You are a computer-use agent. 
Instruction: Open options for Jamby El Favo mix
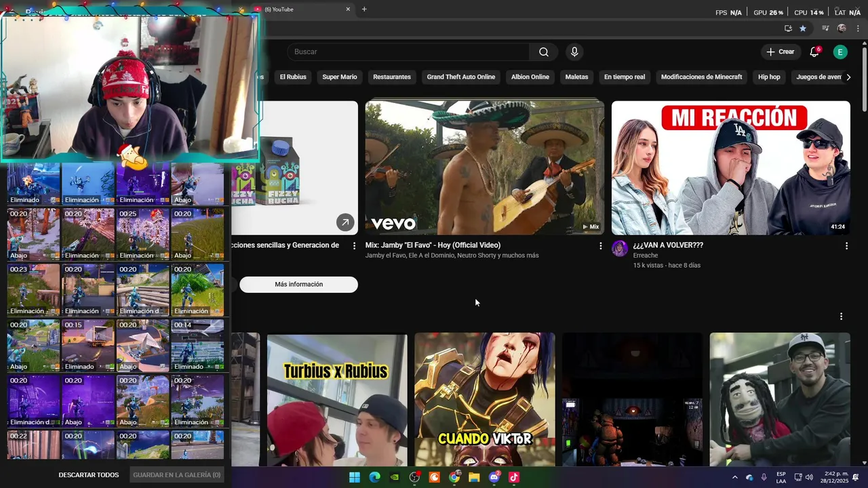tap(600, 246)
